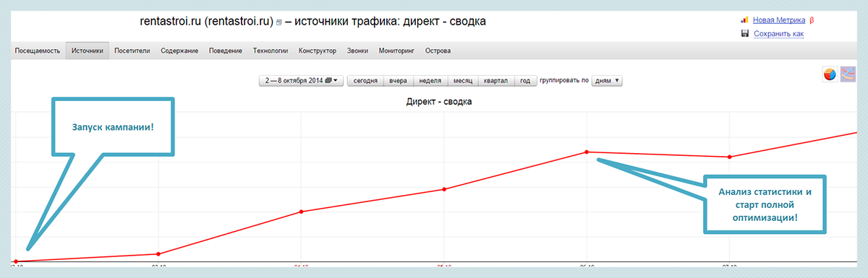
Task: Open the Посещаемость tab
Action: pos(38,51)
